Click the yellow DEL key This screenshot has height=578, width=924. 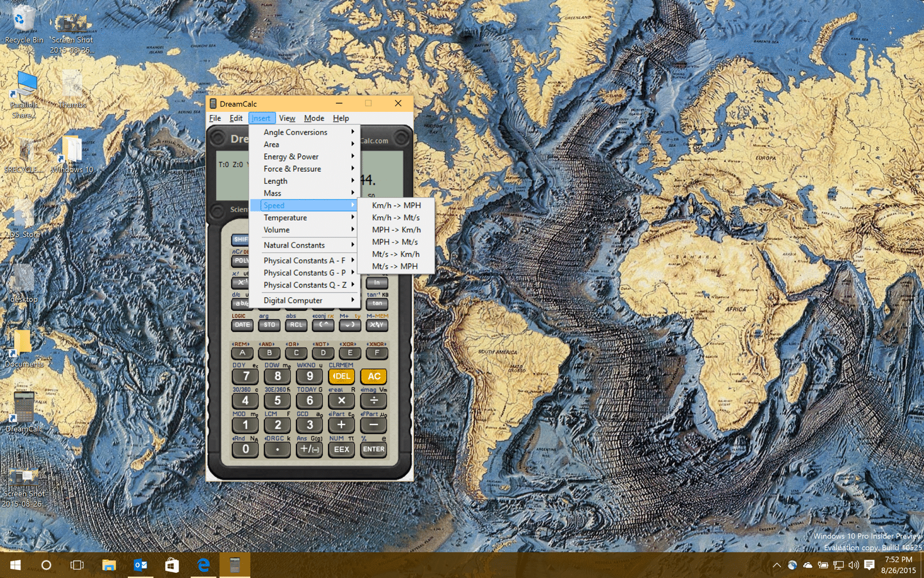[x=341, y=376]
